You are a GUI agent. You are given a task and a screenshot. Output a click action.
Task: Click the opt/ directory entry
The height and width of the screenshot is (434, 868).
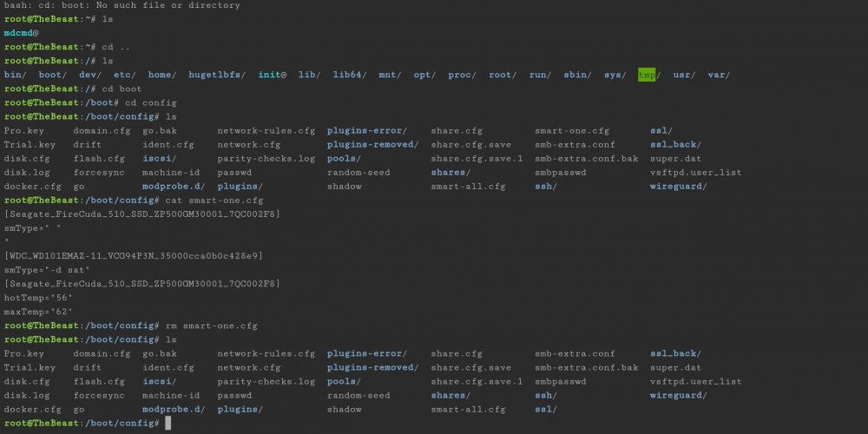click(424, 75)
